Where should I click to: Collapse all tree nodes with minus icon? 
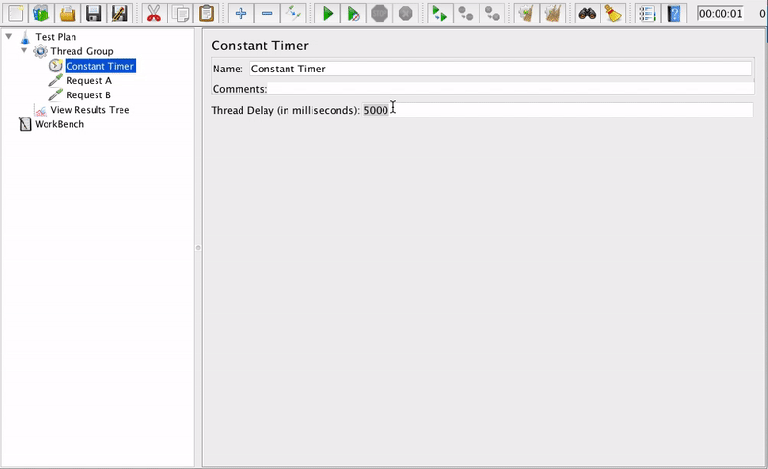(267, 13)
